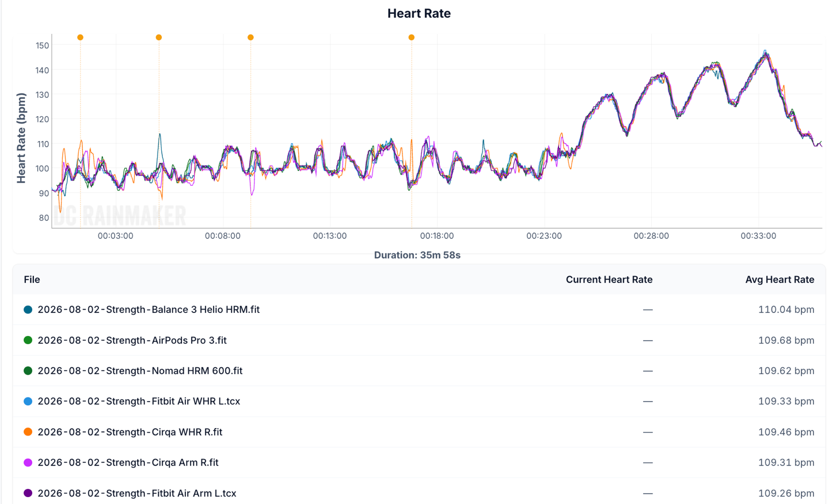Click the first orange lap marker dot

(x=81, y=37)
